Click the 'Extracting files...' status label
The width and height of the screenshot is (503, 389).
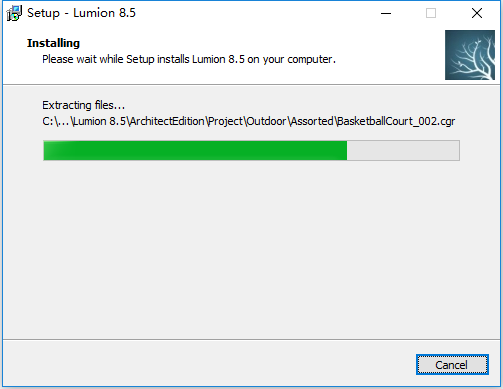coord(83,105)
